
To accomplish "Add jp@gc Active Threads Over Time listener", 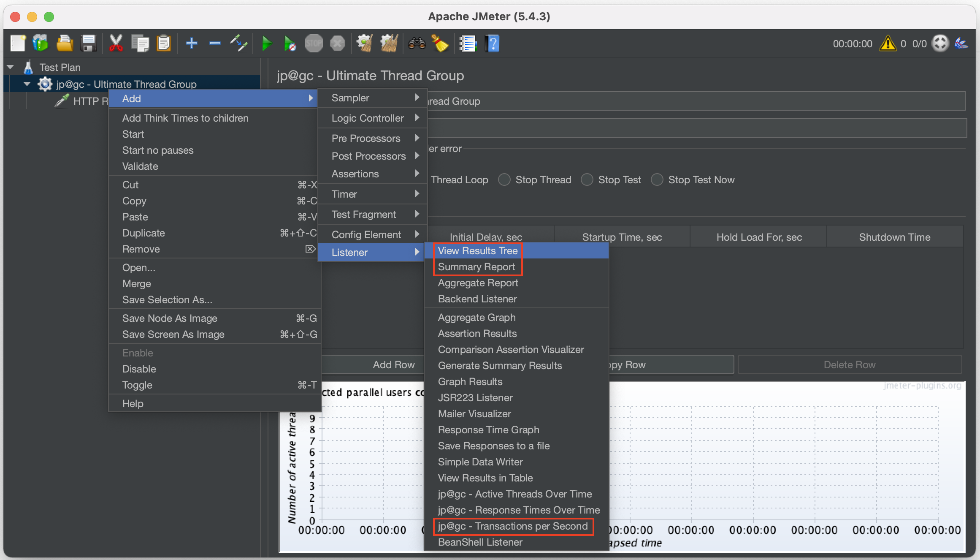I will pos(517,494).
